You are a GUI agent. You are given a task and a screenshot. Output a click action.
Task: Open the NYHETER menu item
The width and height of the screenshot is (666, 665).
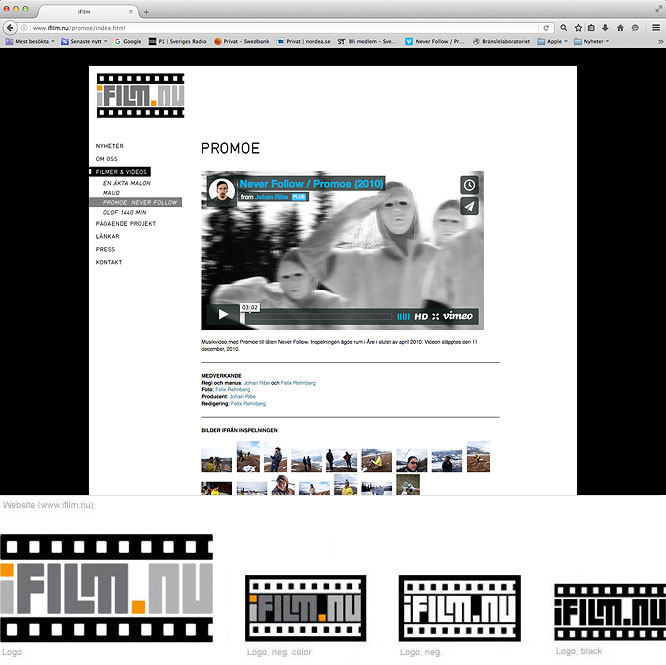coord(110,146)
